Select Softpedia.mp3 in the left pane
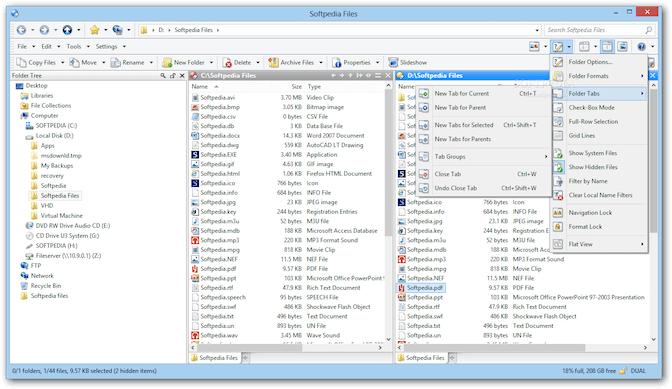This screenshot has width=672, height=389. click(x=219, y=240)
